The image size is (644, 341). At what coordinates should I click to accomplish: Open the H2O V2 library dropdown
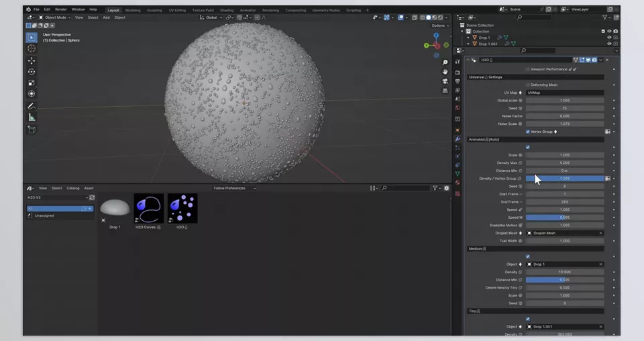click(x=58, y=197)
